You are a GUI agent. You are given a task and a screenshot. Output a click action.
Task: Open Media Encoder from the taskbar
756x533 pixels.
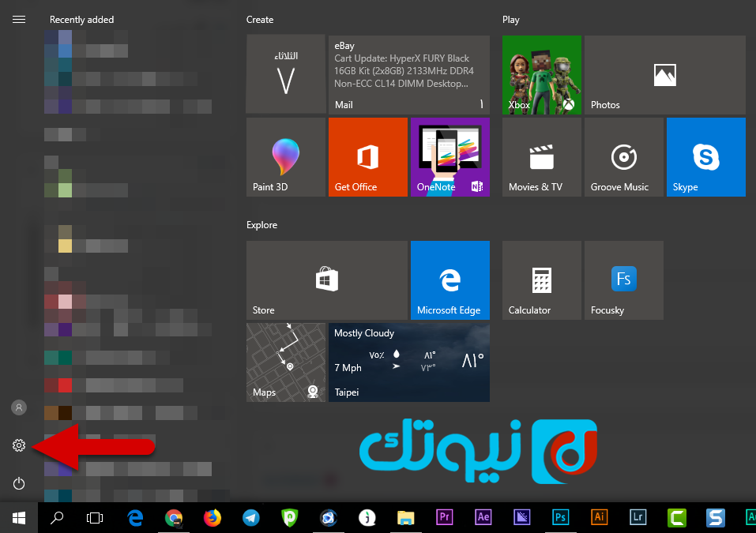click(x=521, y=517)
